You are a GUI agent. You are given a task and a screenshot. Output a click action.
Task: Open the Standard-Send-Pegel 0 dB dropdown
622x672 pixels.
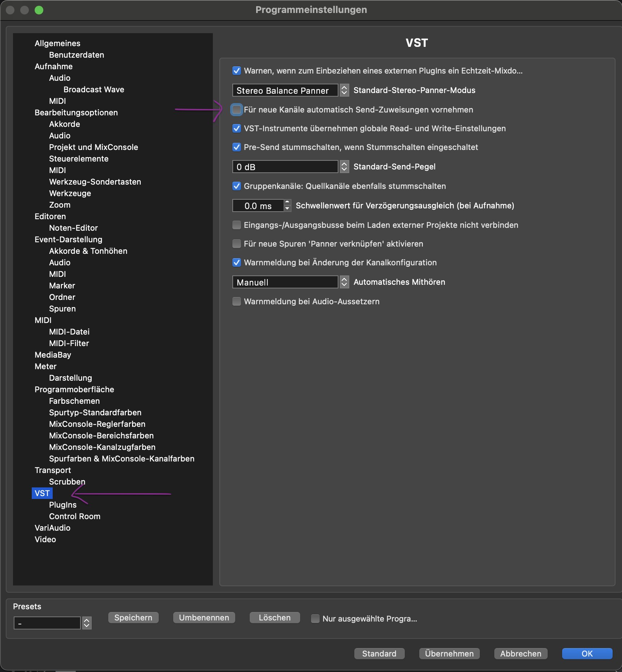(x=344, y=167)
